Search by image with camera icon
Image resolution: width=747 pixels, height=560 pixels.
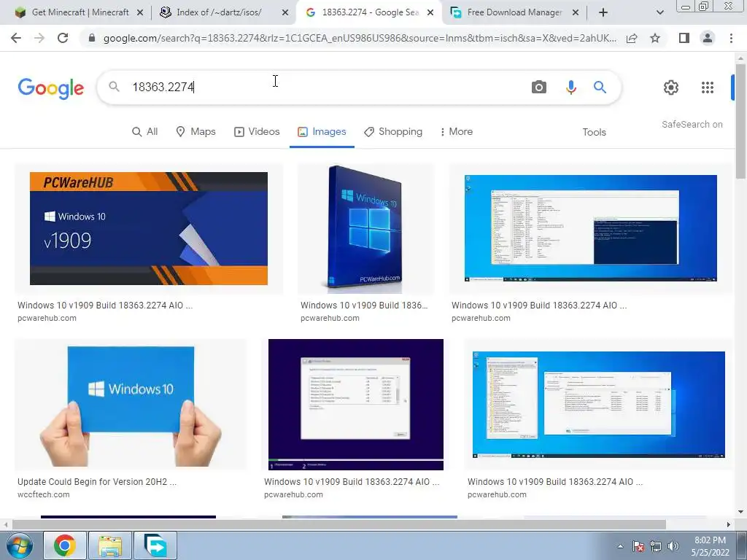tap(539, 87)
